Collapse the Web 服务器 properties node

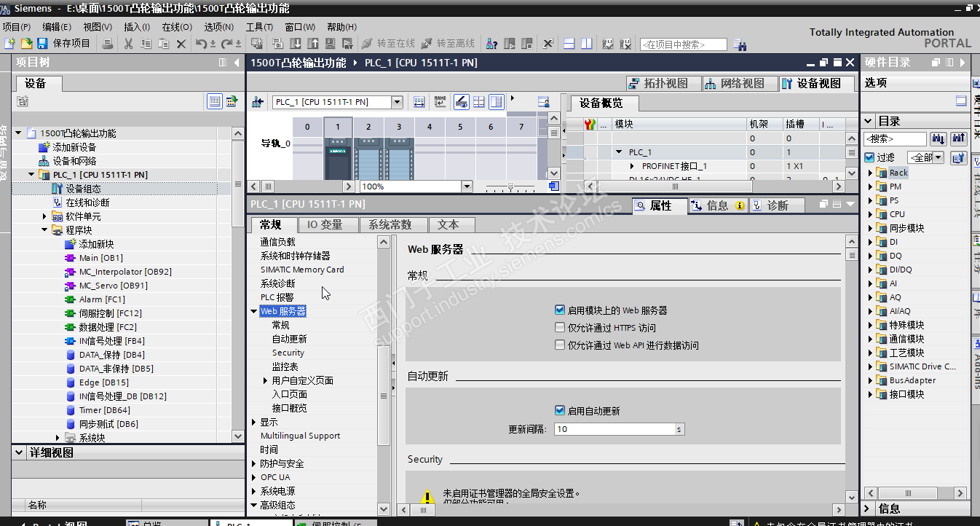point(253,312)
